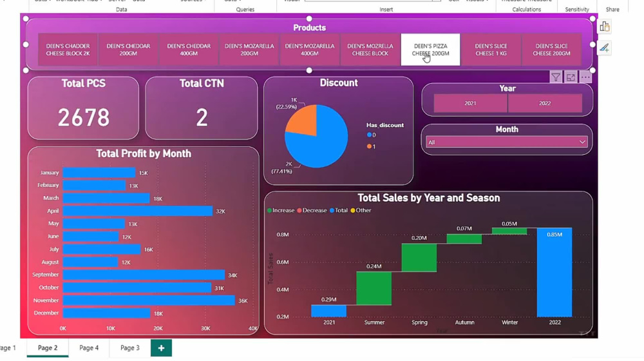Switch to Page 3 tab

pos(130,348)
